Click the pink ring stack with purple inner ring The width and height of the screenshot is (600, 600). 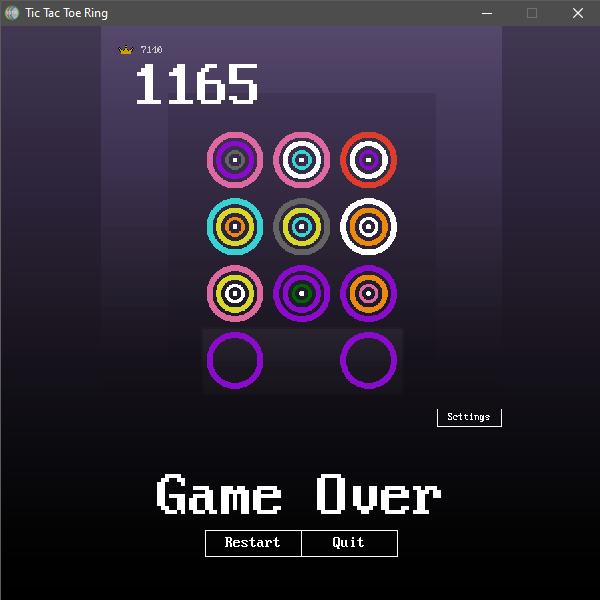[235, 160]
